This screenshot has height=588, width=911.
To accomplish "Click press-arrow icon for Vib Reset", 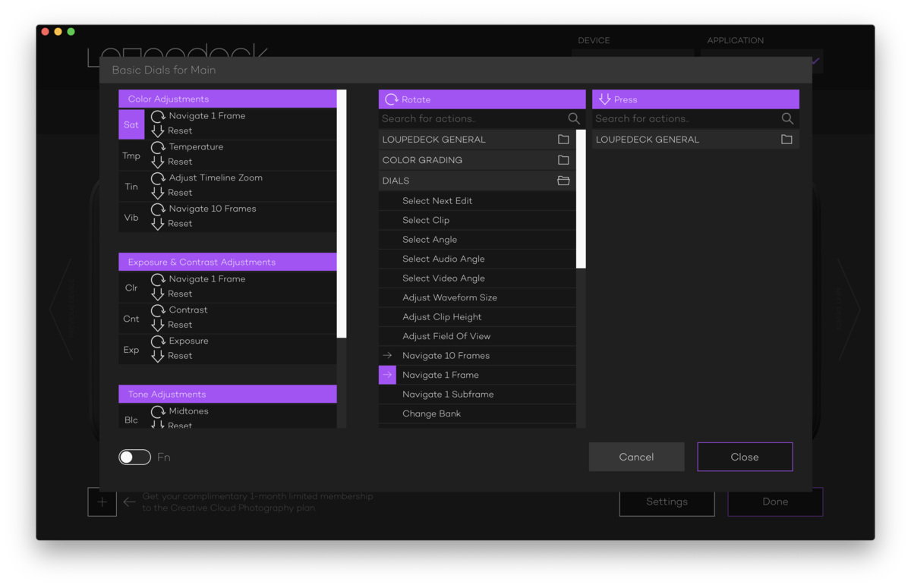I will click(158, 224).
